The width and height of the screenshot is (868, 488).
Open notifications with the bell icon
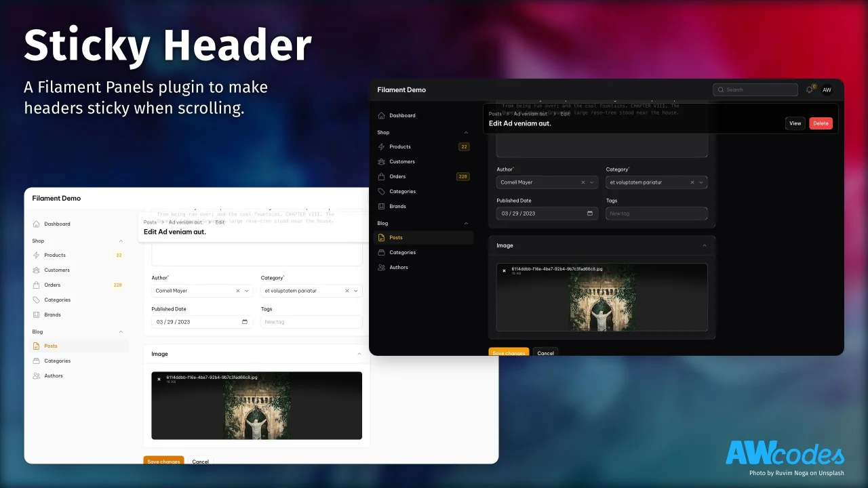(x=809, y=89)
